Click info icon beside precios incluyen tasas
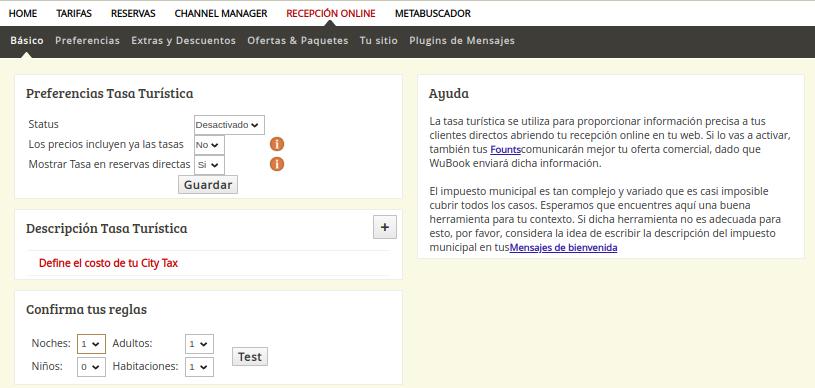 (x=277, y=145)
